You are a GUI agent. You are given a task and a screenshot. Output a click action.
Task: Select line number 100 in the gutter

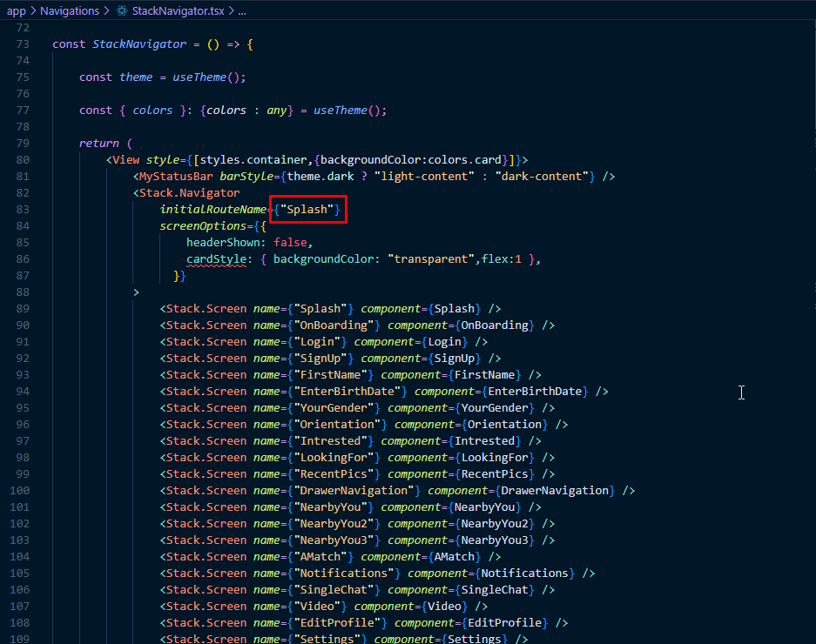click(20, 491)
